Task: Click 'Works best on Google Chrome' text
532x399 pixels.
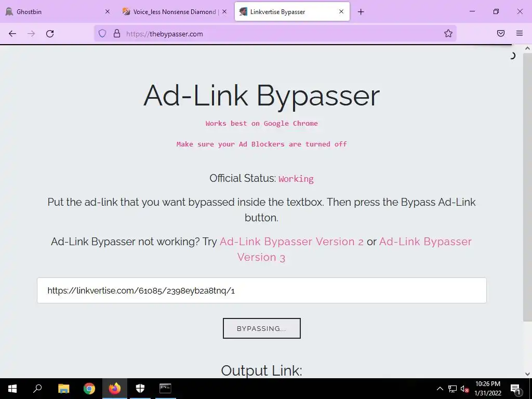Action: (x=262, y=124)
